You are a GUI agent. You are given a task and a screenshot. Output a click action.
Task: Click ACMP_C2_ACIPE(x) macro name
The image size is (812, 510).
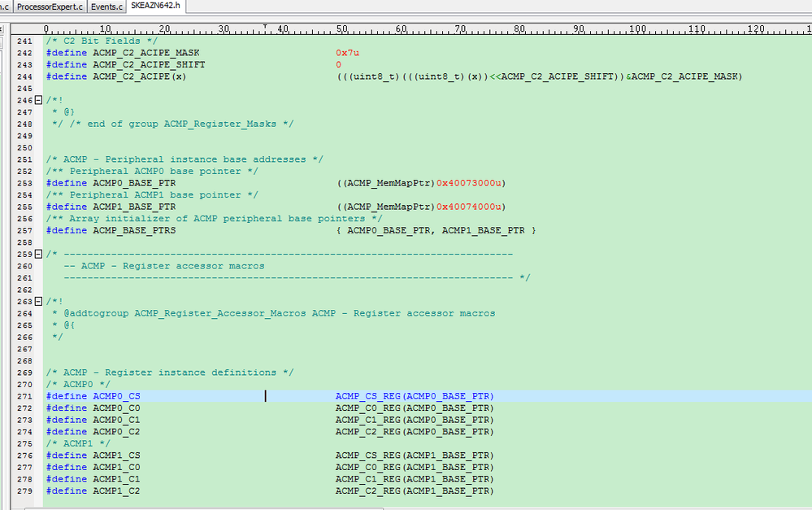(x=139, y=76)
